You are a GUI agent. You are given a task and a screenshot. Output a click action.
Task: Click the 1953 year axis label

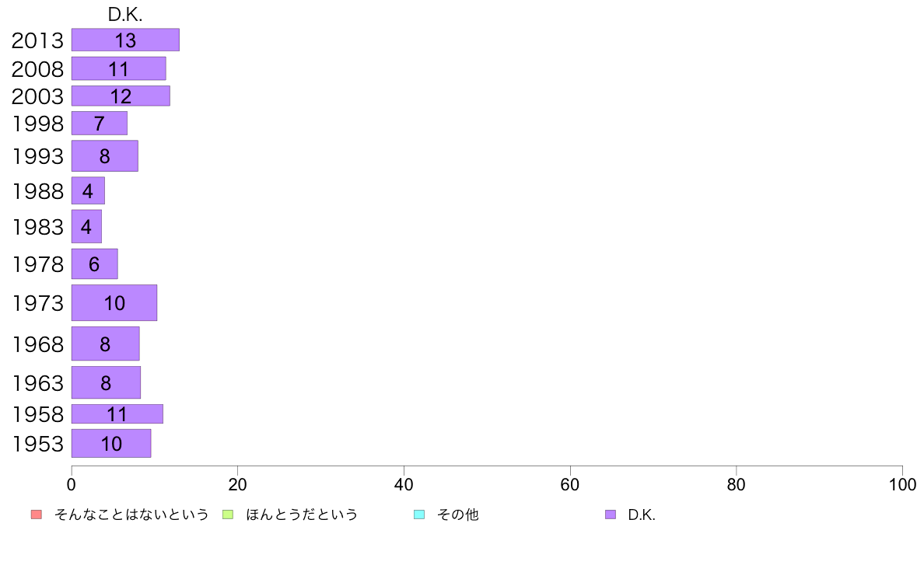pyautogui.click(x=37, y=444)
